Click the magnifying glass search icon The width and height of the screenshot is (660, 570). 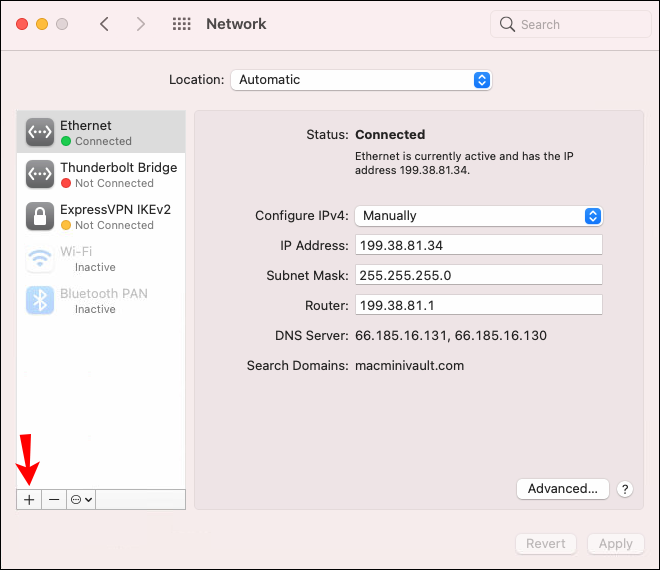[x=507, y=24]
